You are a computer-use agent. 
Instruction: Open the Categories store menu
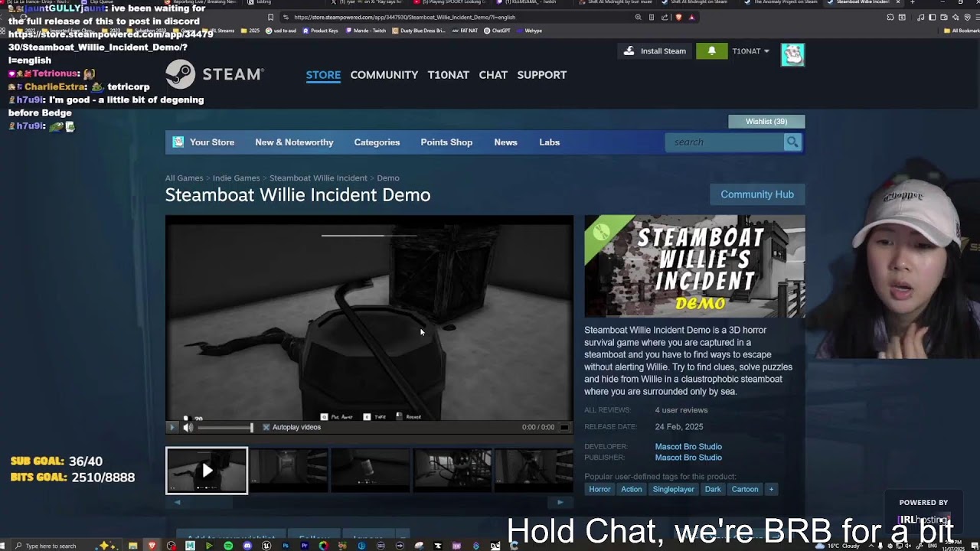tap(377, 142)
